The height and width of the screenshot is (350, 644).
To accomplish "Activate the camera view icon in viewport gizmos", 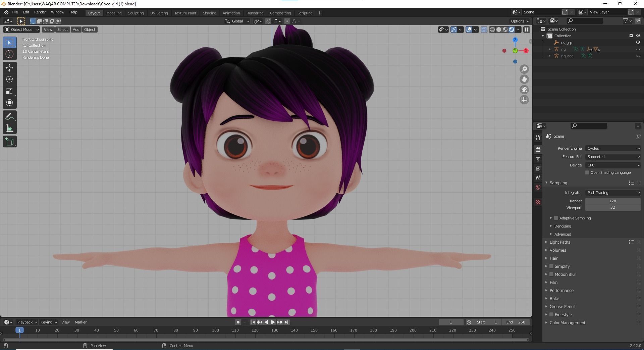I will tap(524, 90).
